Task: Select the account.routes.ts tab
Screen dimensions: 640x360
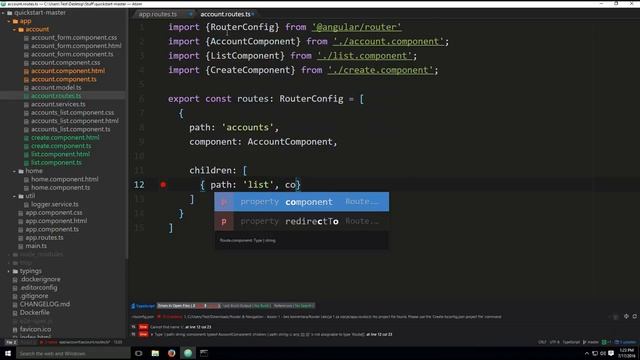Action: (225, 14)
